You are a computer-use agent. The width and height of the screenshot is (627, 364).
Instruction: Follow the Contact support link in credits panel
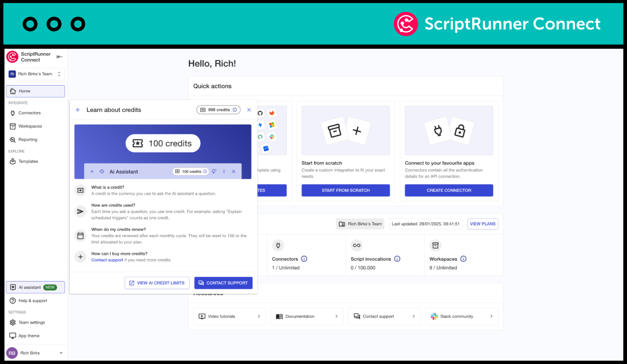point(107,260)
